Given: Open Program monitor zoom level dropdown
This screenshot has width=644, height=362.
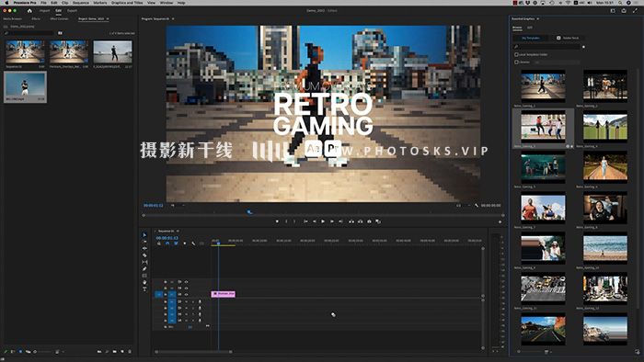Looking at the screenshot, I should point(178,206).
